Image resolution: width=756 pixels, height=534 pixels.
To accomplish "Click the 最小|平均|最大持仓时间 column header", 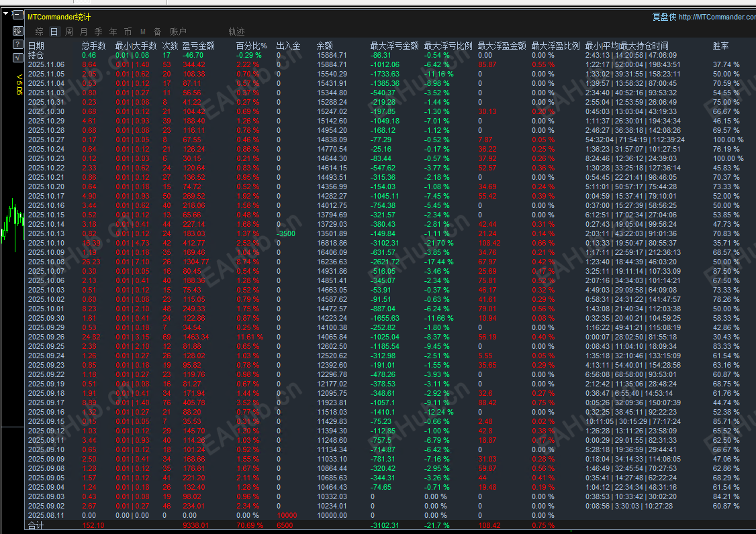I will pos(627,46).
